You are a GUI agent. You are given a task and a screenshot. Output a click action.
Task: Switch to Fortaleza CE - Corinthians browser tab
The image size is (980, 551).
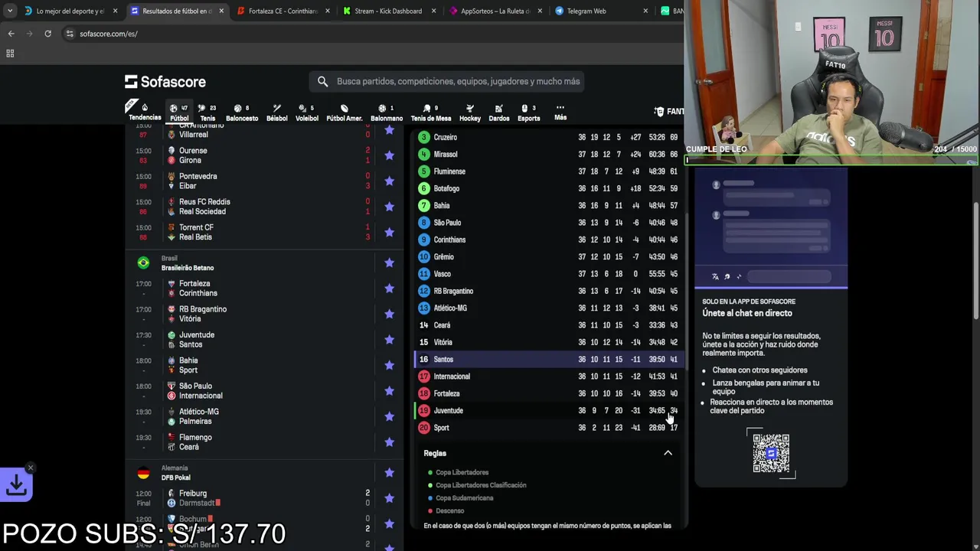coord(283,11)
